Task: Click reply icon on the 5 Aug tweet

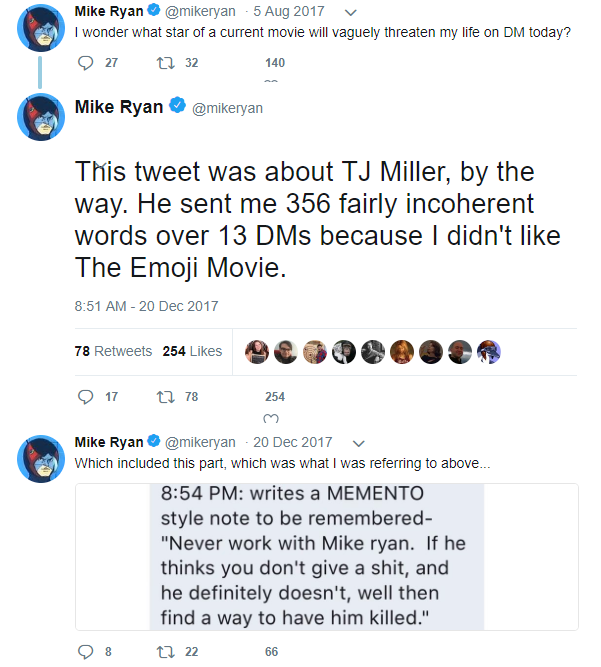Action: [85, 63]
